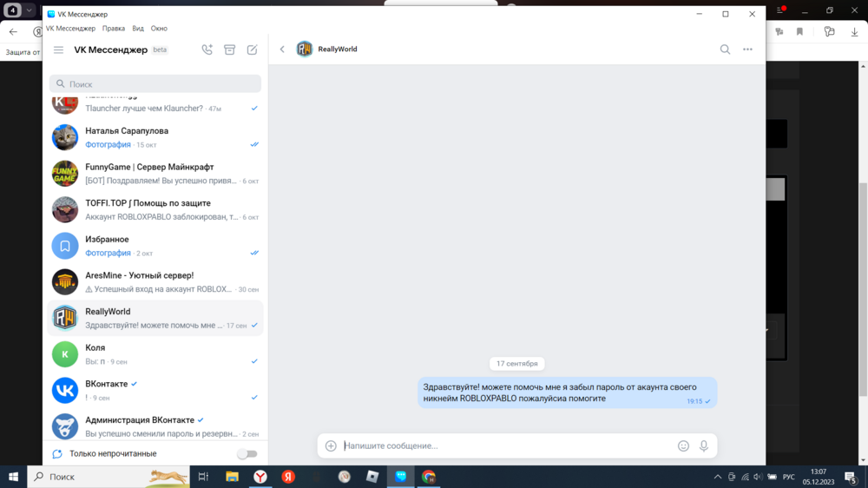
Task: Open the browser tab counter showing 4
Action: [x=13, y=10]
